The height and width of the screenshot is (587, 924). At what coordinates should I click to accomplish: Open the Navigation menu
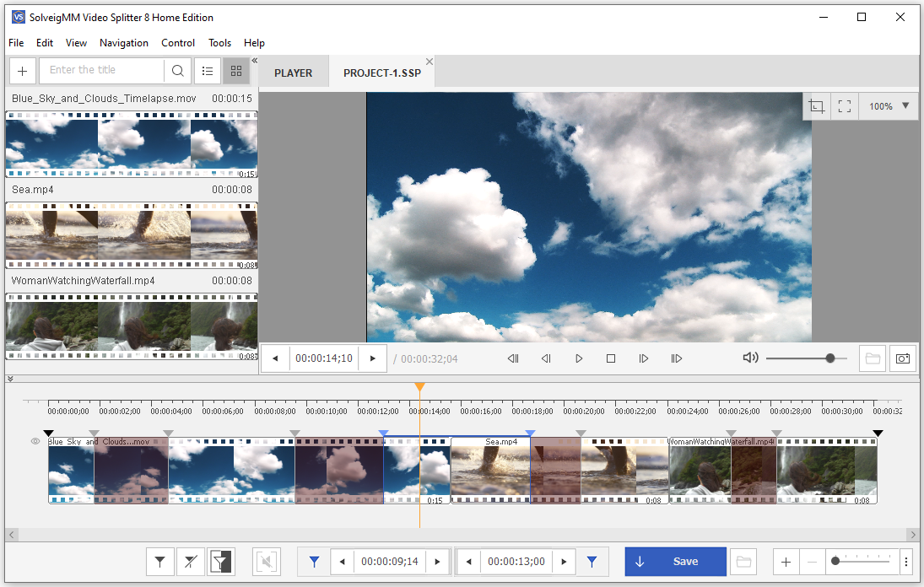pyautogui.click(x=123, y=43)
